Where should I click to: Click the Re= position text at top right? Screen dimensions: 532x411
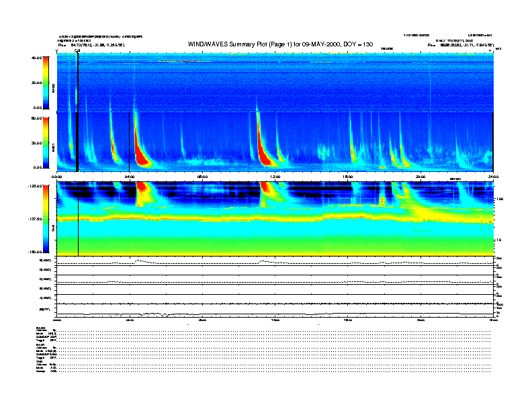coord(461,45)
